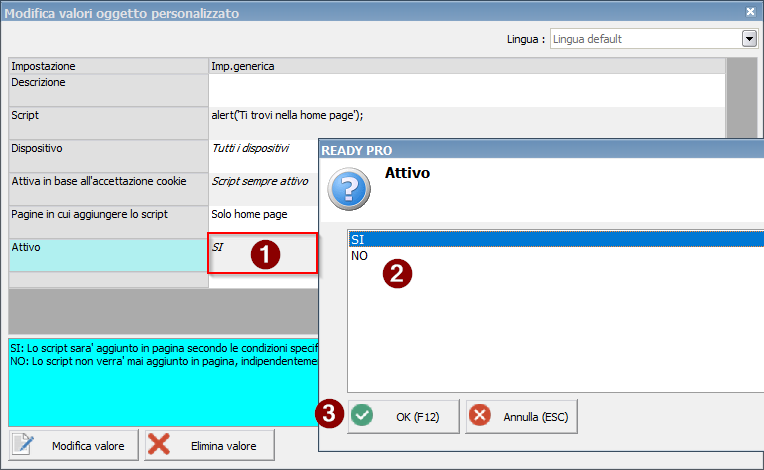This screenshot has height=470, width=764.
Task: Select NO in the Attivo list
Action: [358, 256]
